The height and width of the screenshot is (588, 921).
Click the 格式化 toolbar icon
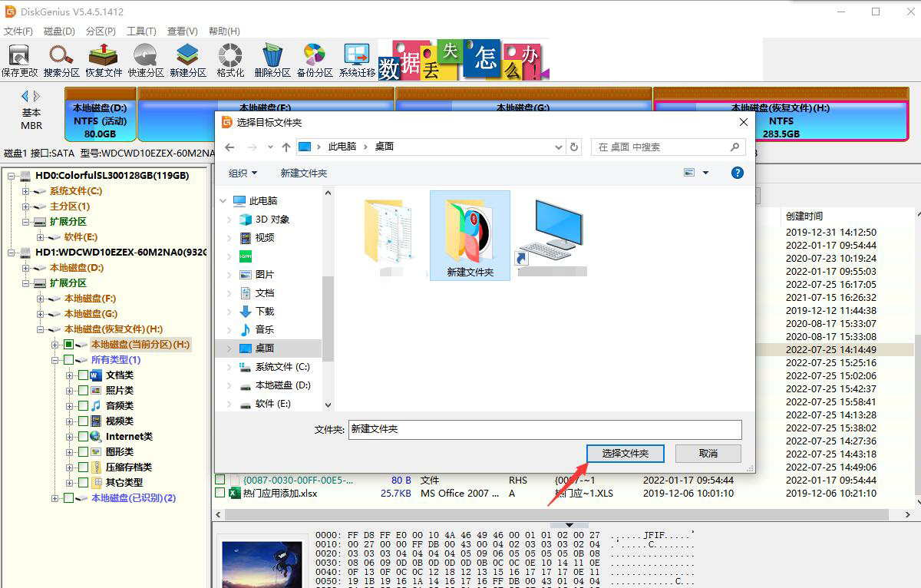pyautogui.click(x=228, y=58)
